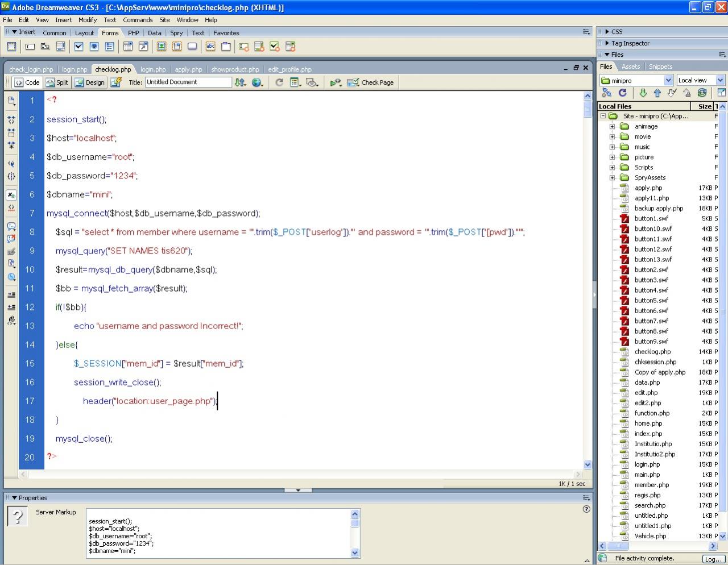The width and height of the screenshot is (728, 565).
Task: Toggle Highlight Invalid Code option
Action: pyautogui.click(x=11, y=207)
